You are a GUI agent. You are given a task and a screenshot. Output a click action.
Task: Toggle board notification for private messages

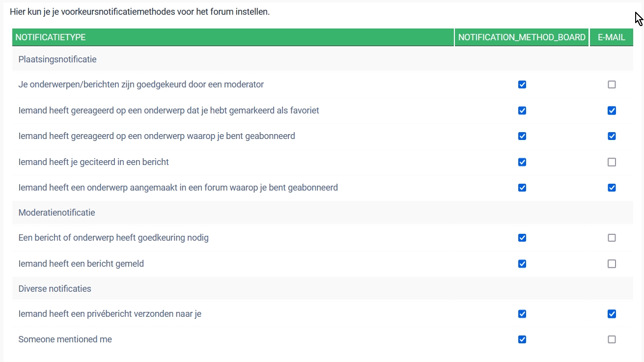522,314
